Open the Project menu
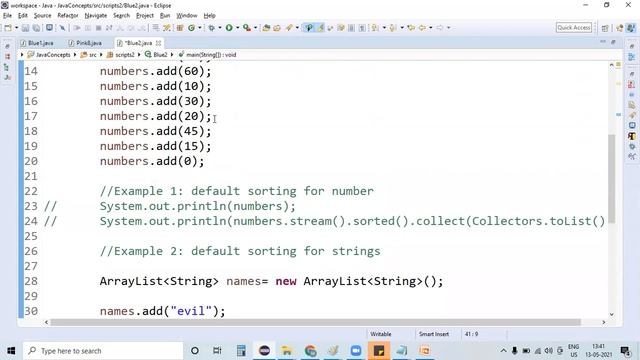This screenshot has height=360, width=640. [x=145, y=16]
